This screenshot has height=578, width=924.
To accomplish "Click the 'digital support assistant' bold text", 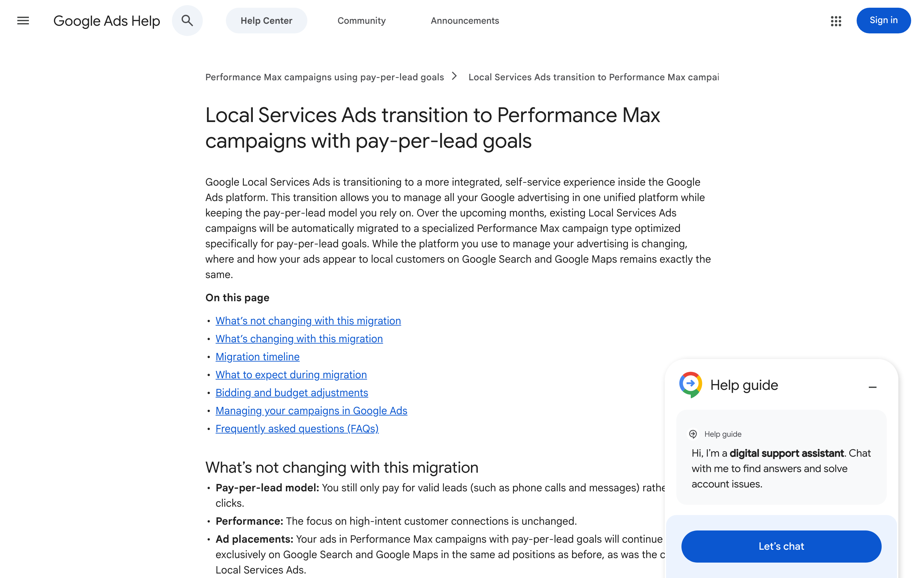I will (x=787, y=453).
